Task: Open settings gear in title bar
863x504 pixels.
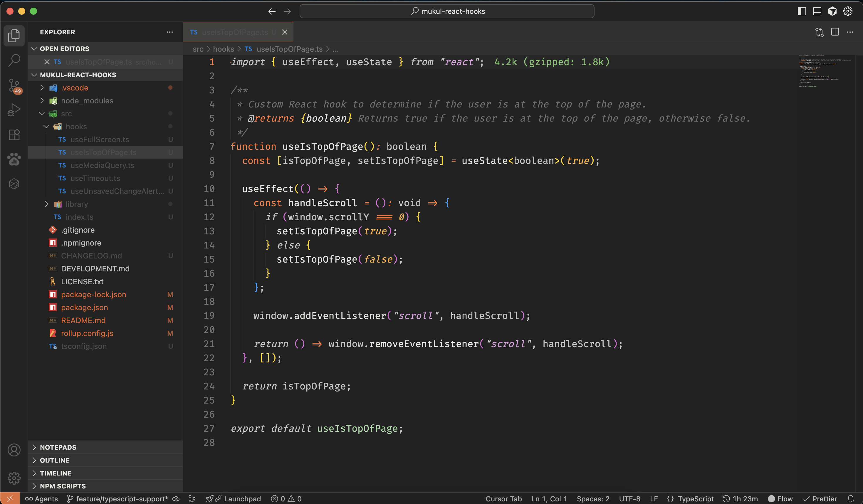Action: tap(848, 11)
